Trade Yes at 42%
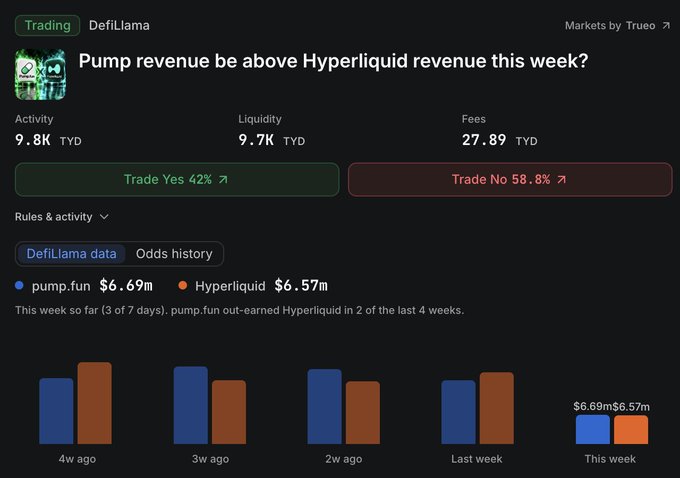This screenshot has width=680, height=478. click(x=177, y=180)
